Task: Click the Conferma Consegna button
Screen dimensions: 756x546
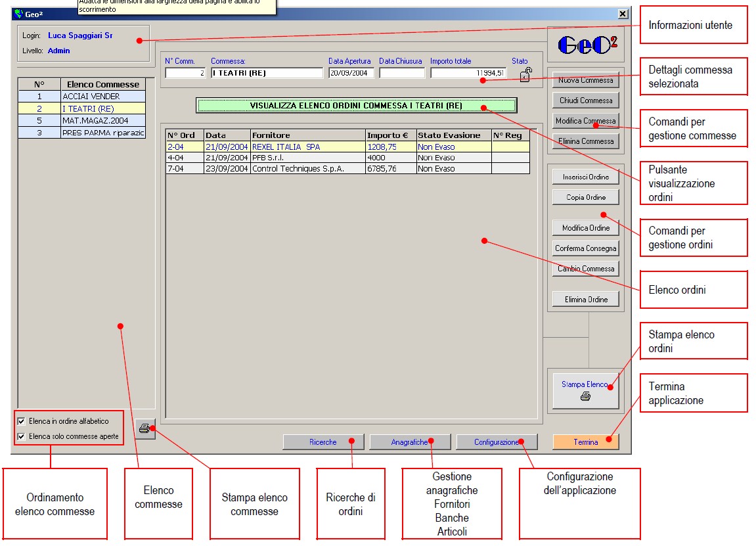Action: 585,248
